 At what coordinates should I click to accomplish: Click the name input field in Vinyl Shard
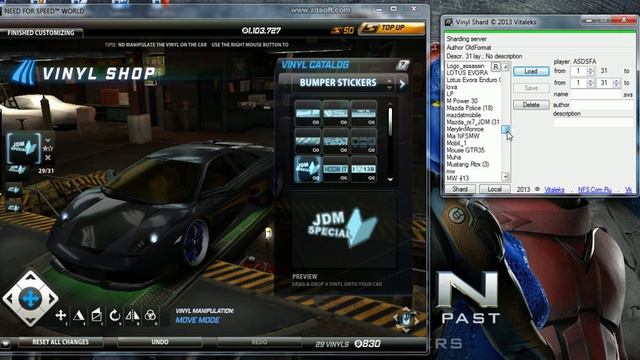coord(595,94)
